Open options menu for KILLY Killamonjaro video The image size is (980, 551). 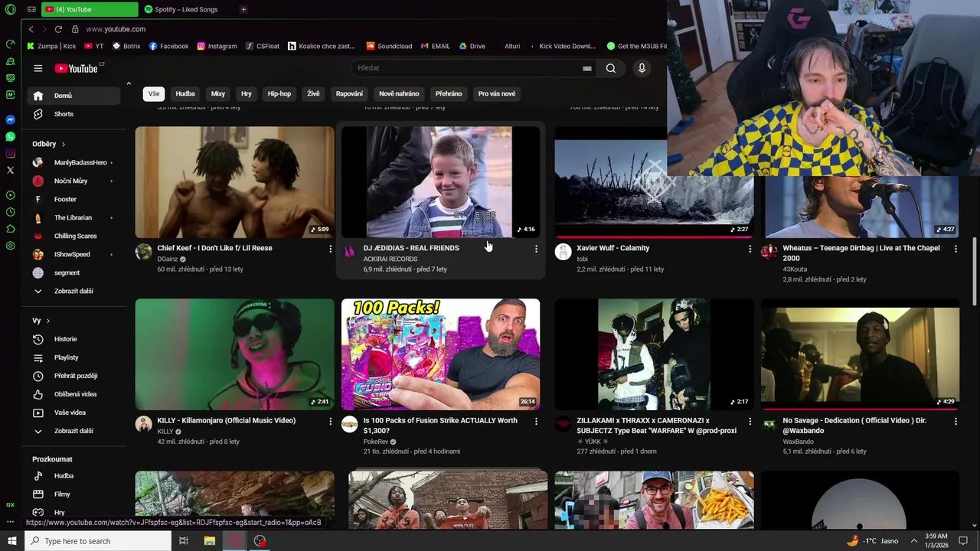click(x=330, y=421)
